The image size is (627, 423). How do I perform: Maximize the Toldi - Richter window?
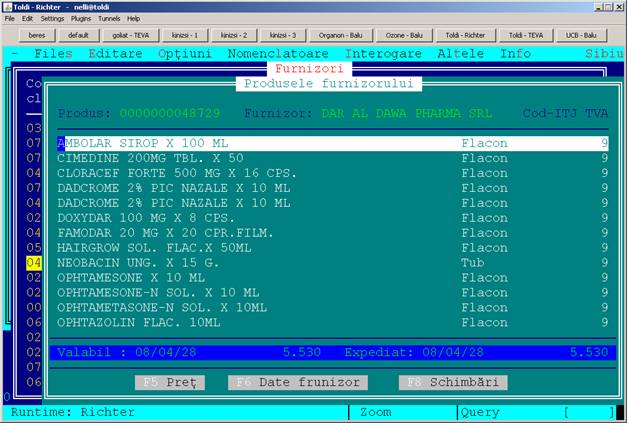(608, 7)
